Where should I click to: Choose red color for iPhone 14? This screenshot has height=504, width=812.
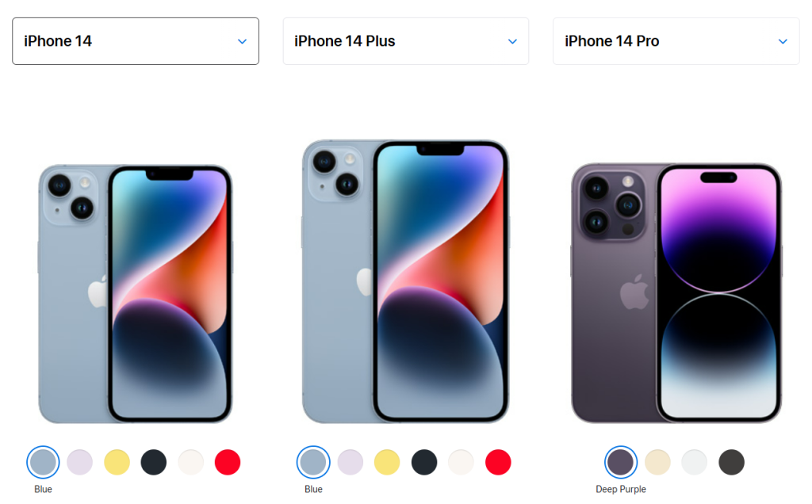tap(228, 462)
